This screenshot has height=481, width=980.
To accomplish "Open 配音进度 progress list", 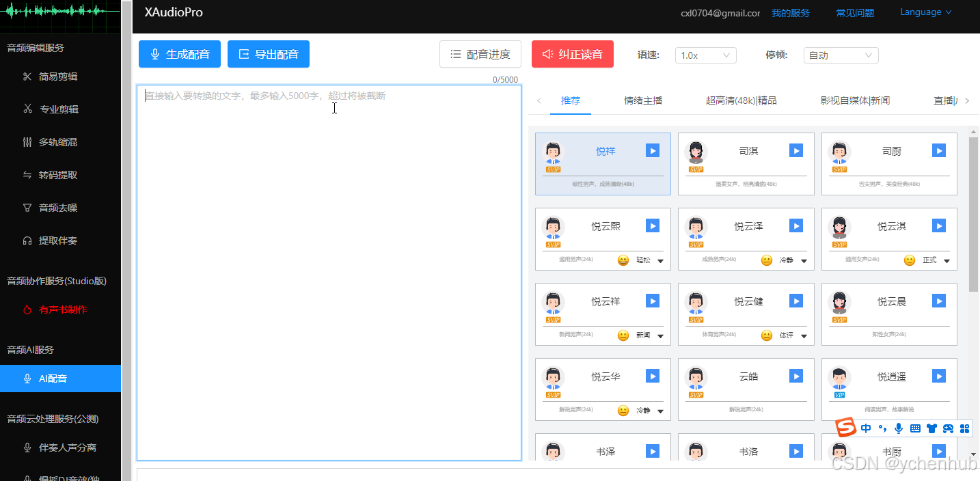I will [x=480, y=54].
